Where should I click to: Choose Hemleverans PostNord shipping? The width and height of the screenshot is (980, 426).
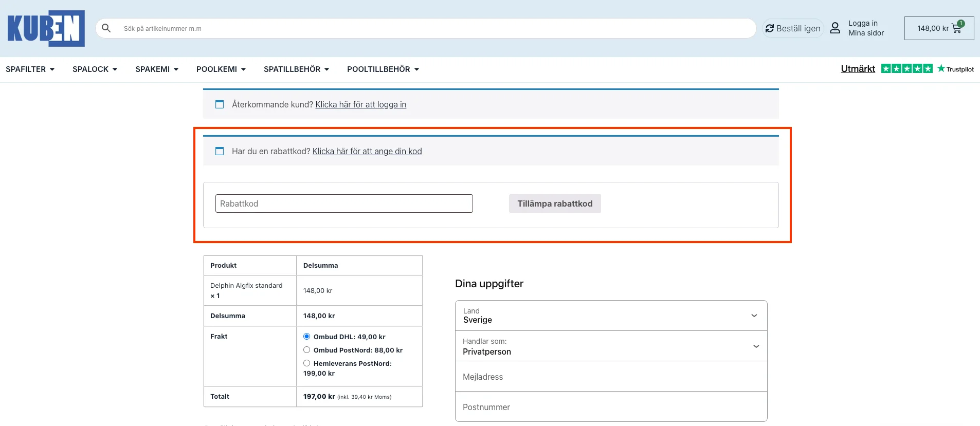pyautogui.click(x=307, y=363)
